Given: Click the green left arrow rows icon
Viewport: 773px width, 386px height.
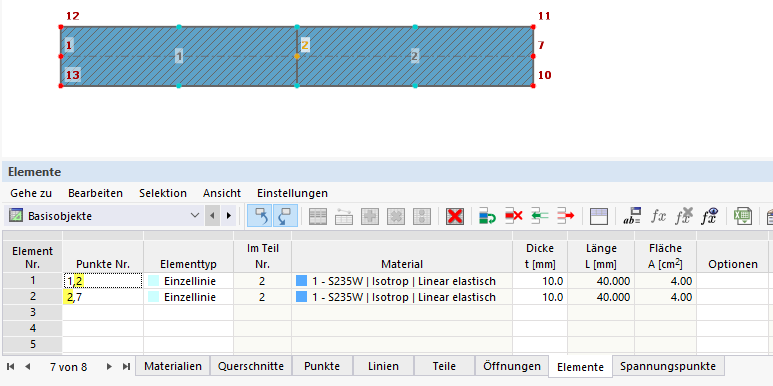Looking at the screenshot, I should 539,216.
